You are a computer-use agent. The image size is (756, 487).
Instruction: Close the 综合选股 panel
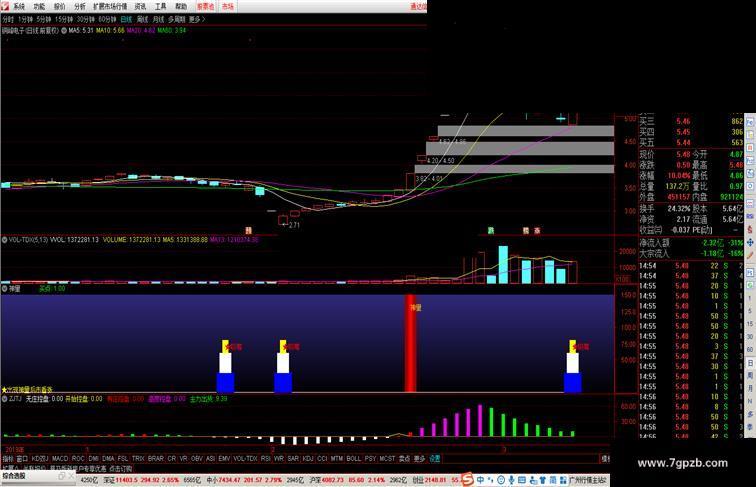(x=71, y=476)
